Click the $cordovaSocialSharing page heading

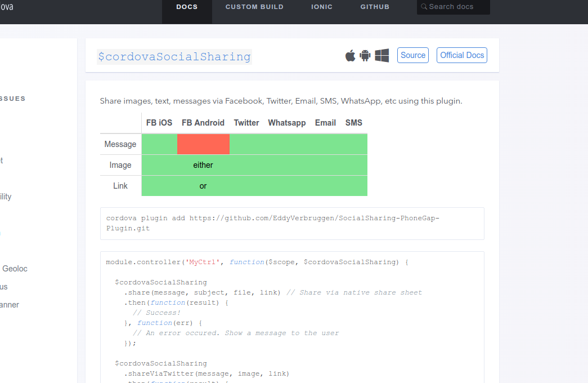(x=174, y=56)
